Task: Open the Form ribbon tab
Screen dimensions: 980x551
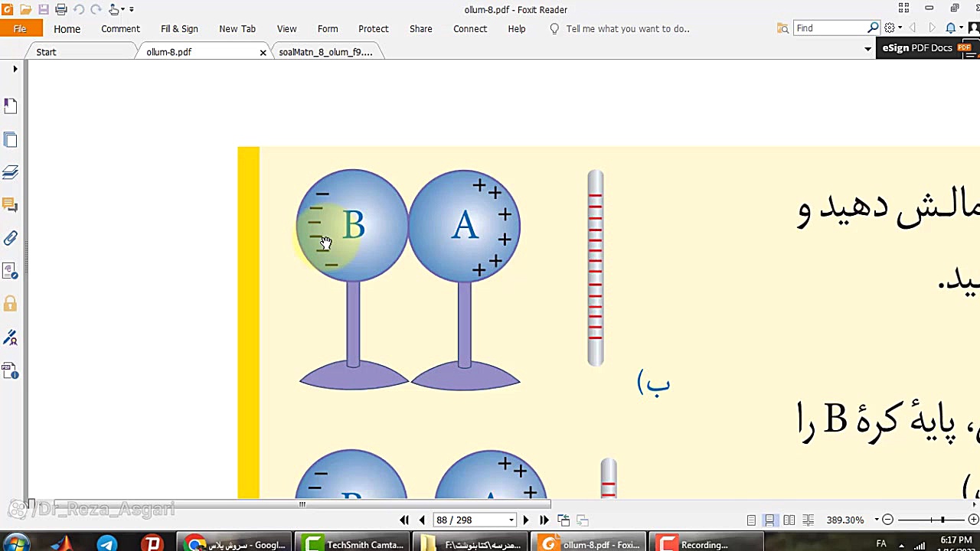Action: point(328,29)
